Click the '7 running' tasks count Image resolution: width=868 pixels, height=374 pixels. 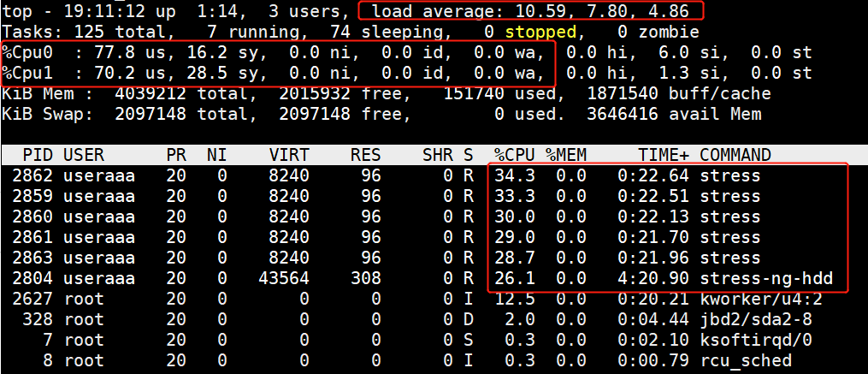253,32
